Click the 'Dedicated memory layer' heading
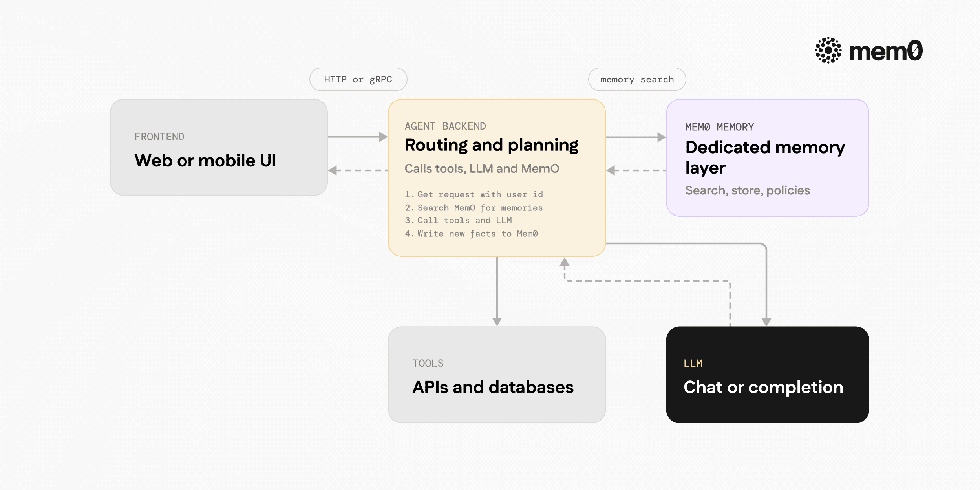The image size is (980, 490). pos(765,157)
